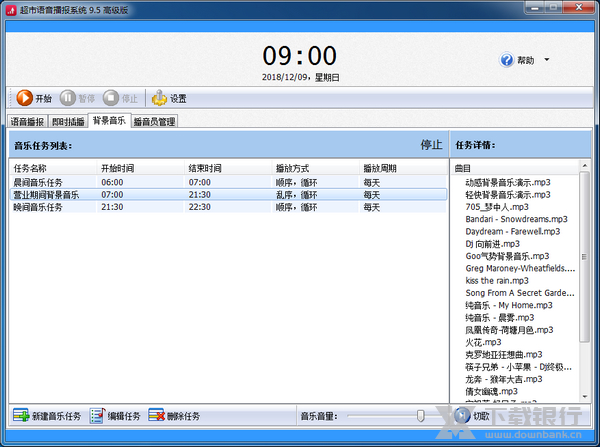Select track kiss the rain.mp3

pos(497,281)
